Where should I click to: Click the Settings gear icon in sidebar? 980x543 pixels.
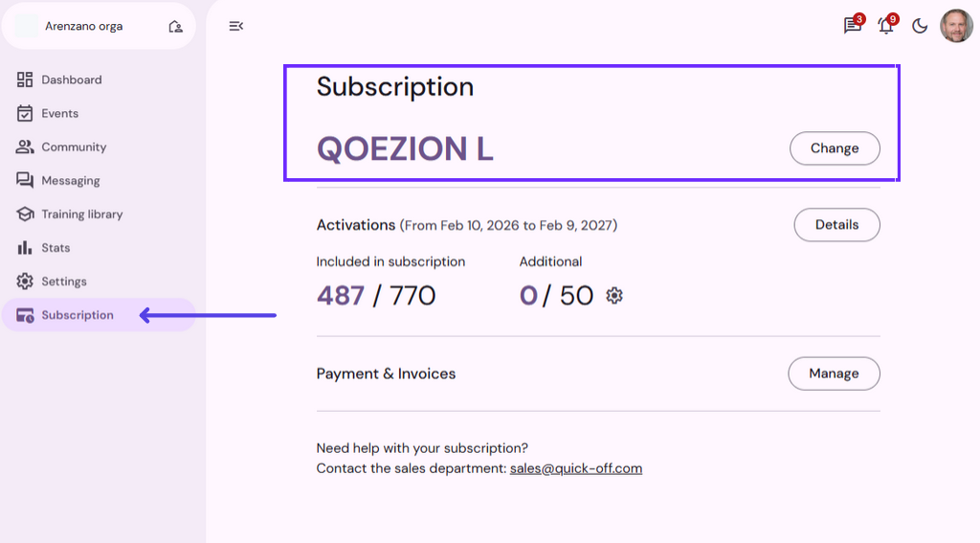point(25,282)
